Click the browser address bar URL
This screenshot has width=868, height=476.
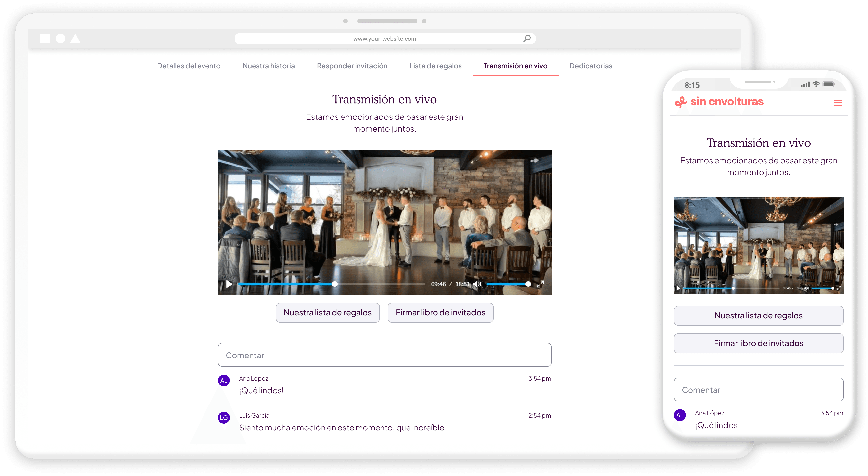pyautogui.click(x=384, y=38)
